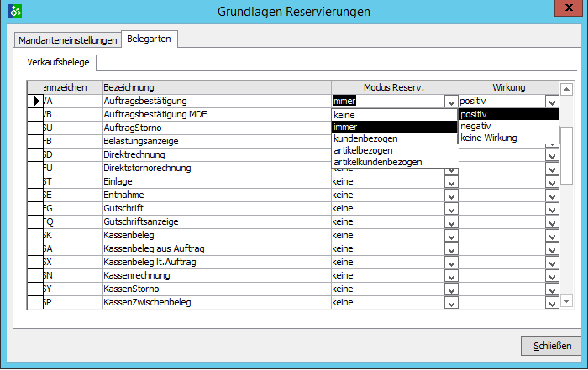Select 'artikelkundenbezogen' reservation mode option

377,162
